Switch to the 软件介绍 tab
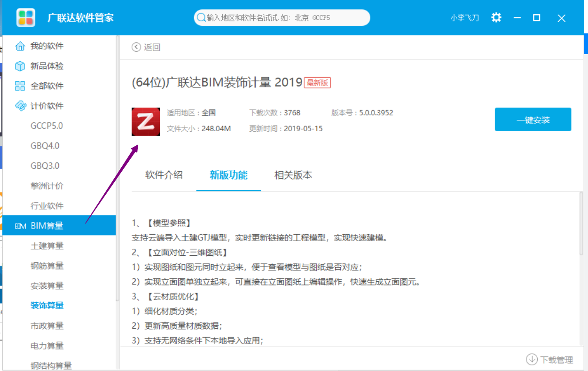This screenshot has width=588, height=371. [x=164, y=175]
